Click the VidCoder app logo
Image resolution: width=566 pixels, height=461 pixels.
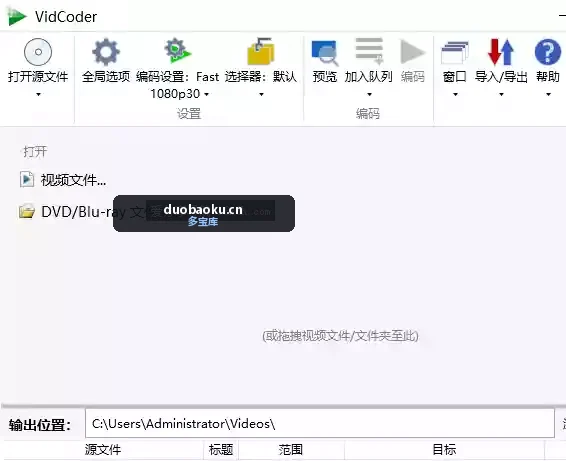(x=17, y=17)
